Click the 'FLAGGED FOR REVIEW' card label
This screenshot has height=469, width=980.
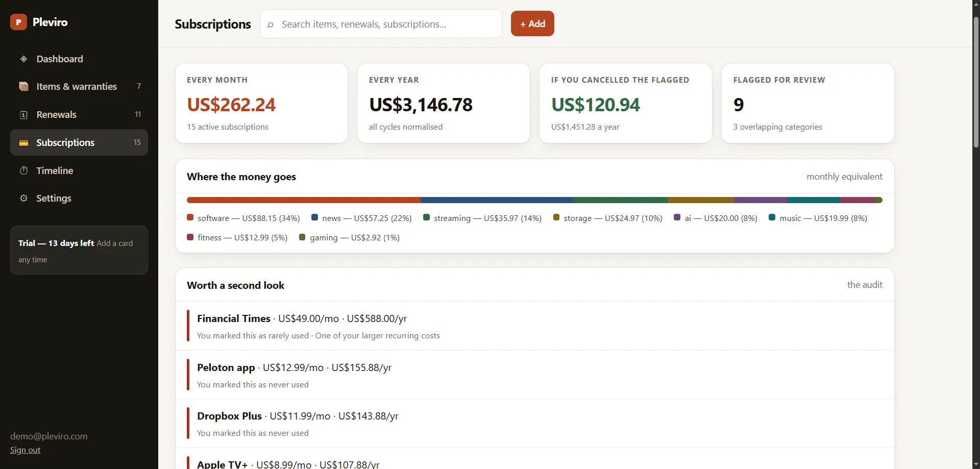tap(779, 80)
